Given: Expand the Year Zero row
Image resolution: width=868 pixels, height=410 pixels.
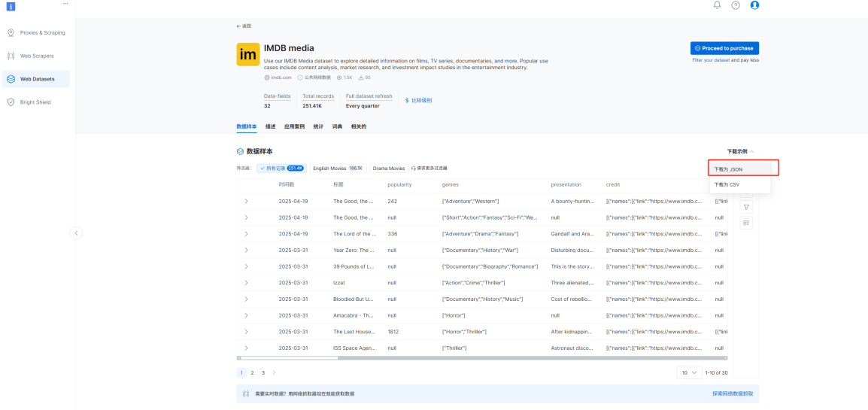Looking at the screenshot, I should [x=246, y=250].
